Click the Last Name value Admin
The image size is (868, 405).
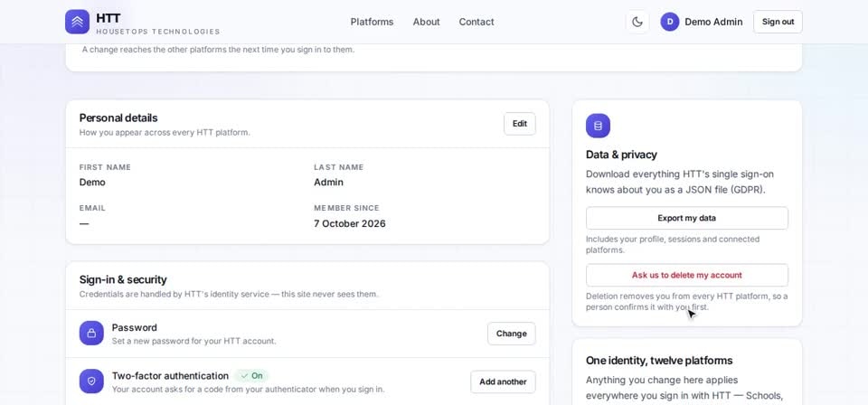point(328,182)
